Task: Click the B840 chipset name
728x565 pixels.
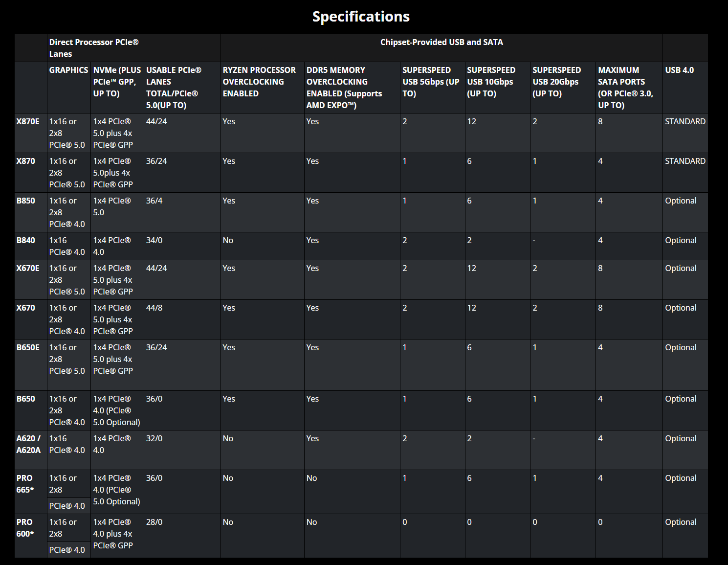Action: 26,240
